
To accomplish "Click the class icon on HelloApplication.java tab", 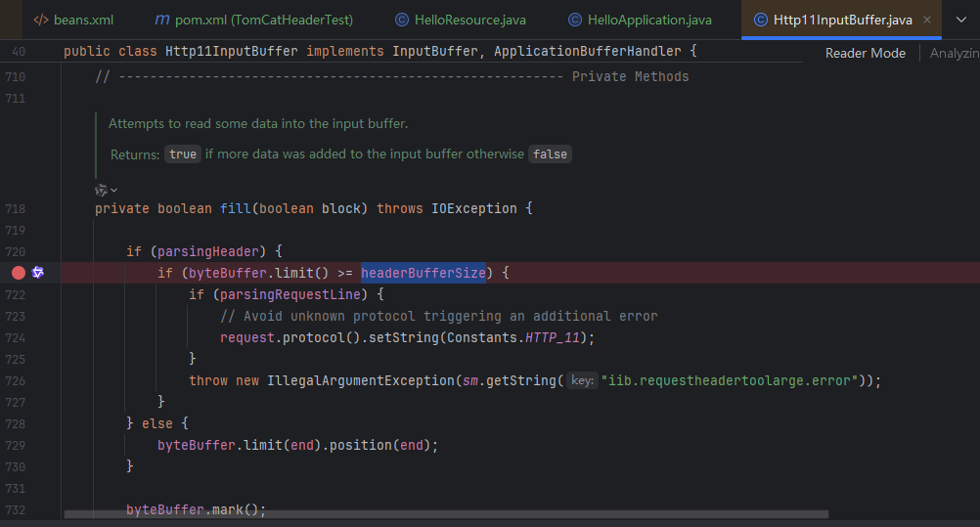I will (x=575, y=20).
